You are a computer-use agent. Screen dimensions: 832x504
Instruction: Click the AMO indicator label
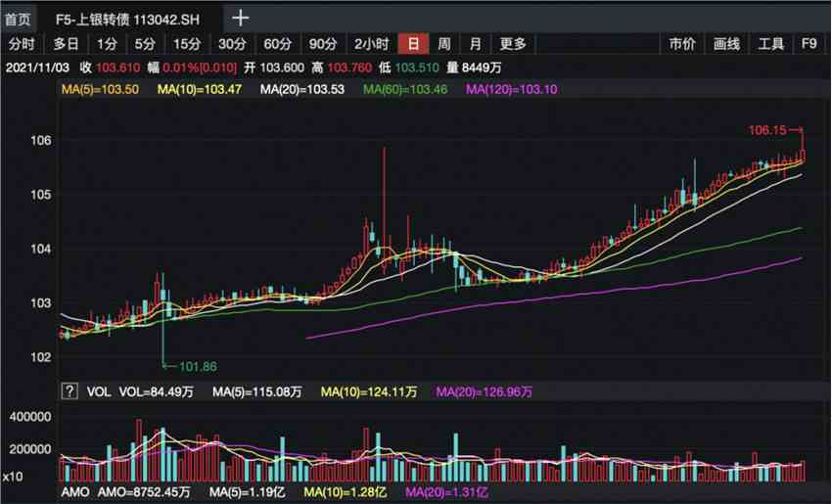(75, 492)
